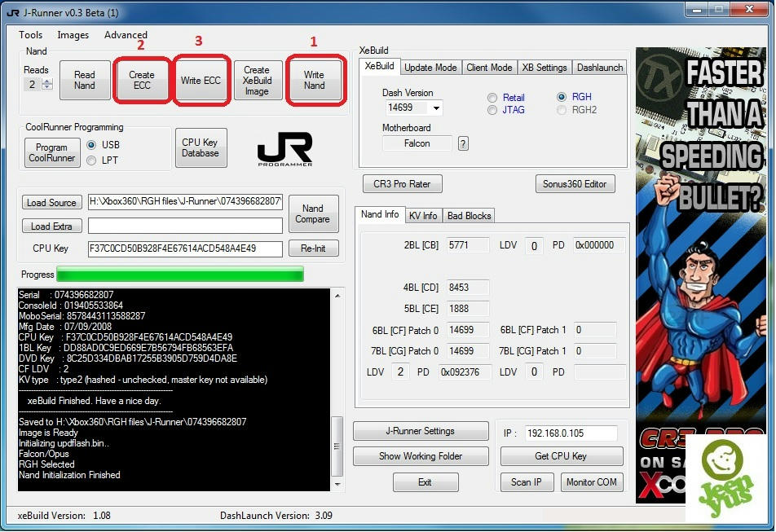Click the green progress bar
Image resolution: width=776 pixels, height=532 pixels.
[179, 275]
